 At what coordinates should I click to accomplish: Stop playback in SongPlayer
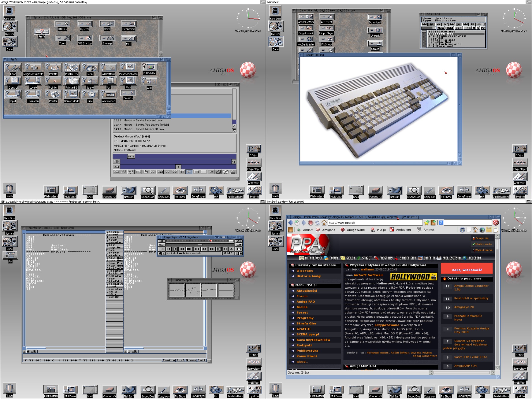196,172
